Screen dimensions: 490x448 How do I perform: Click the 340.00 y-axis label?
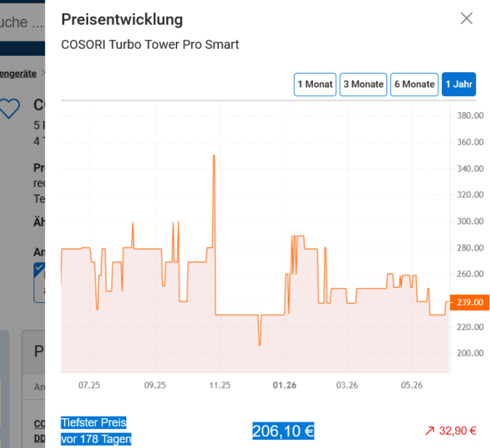tap(470, 168)
